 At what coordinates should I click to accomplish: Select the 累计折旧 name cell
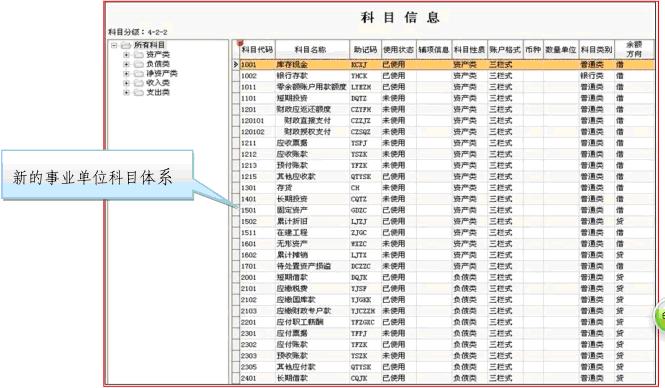pos(312,221)
